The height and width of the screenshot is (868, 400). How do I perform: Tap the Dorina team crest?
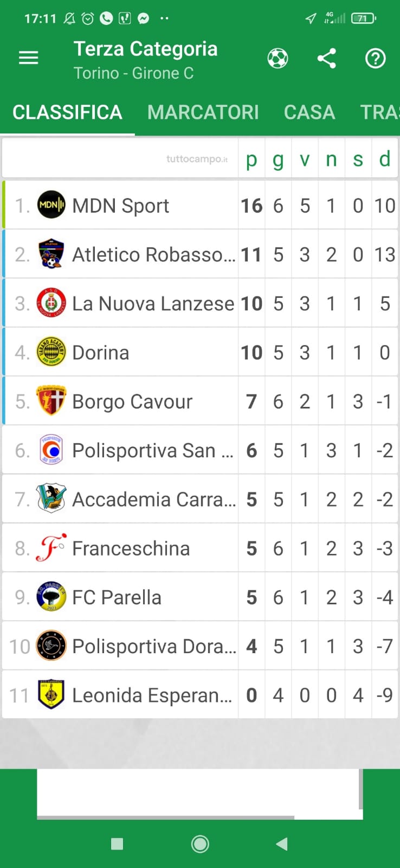51,352
